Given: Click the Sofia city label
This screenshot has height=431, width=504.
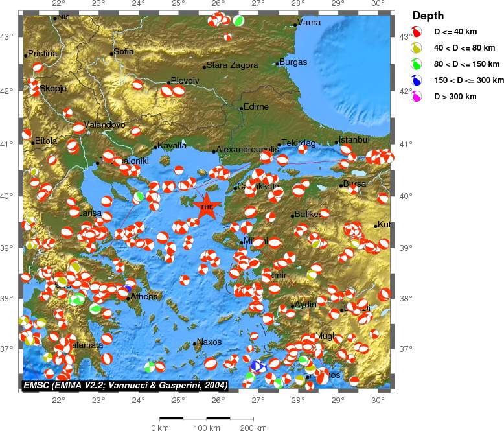Looking at the screenshot, I should point(124,51).
